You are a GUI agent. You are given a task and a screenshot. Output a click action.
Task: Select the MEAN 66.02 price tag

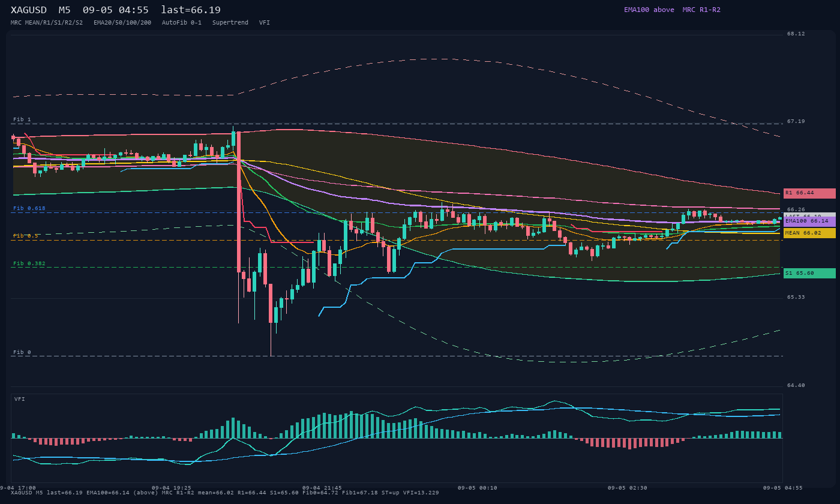(809, 233)
